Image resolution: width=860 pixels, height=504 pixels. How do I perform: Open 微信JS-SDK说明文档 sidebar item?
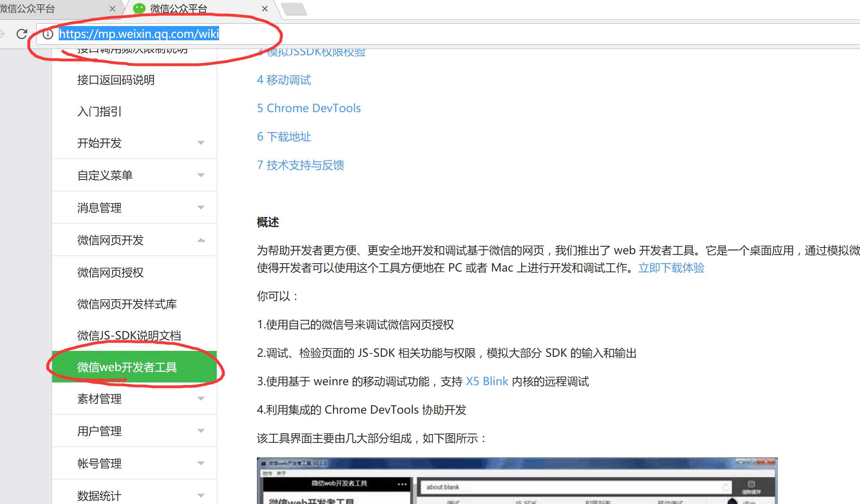tap(129, 335)
